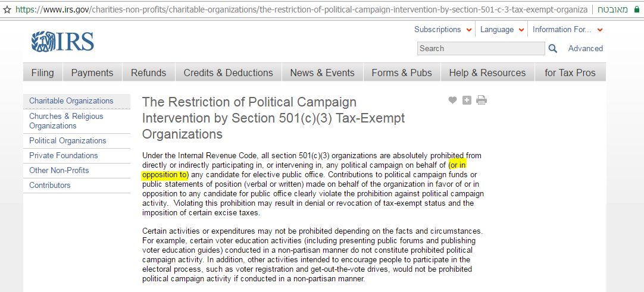
Task: Click the browser URL address bar
Action: pos(298,10)
